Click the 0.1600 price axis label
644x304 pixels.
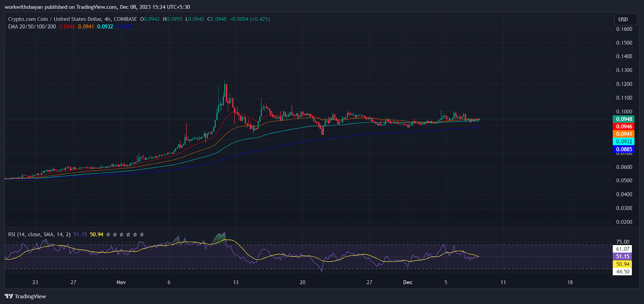tap(624, 29)
